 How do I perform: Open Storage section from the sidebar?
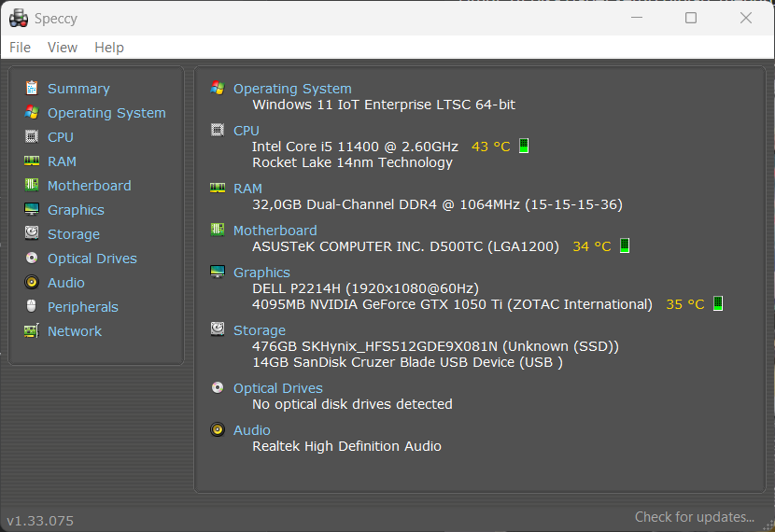[74, 234]
